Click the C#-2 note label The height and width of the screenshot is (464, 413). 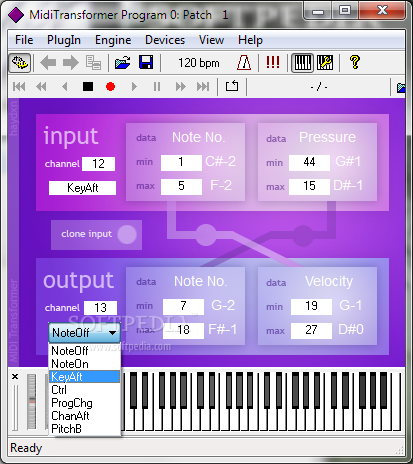[x=220, y=162]
